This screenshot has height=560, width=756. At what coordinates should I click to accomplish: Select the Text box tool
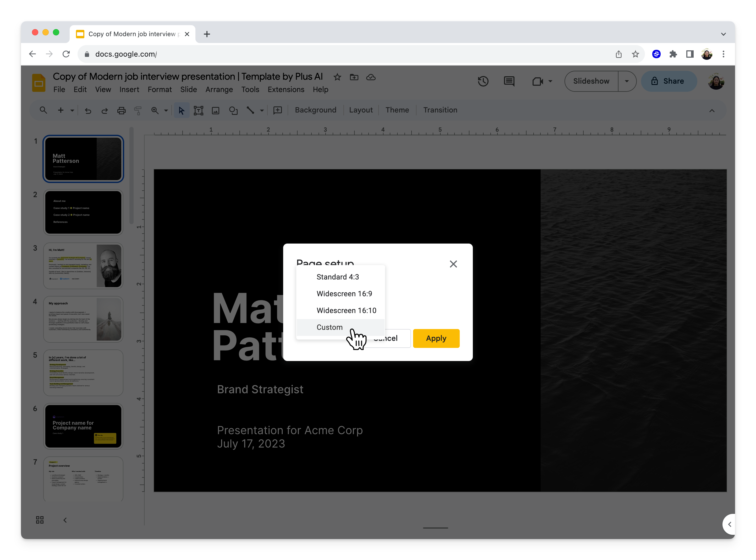pyautogui.click(x=199, y=111)
